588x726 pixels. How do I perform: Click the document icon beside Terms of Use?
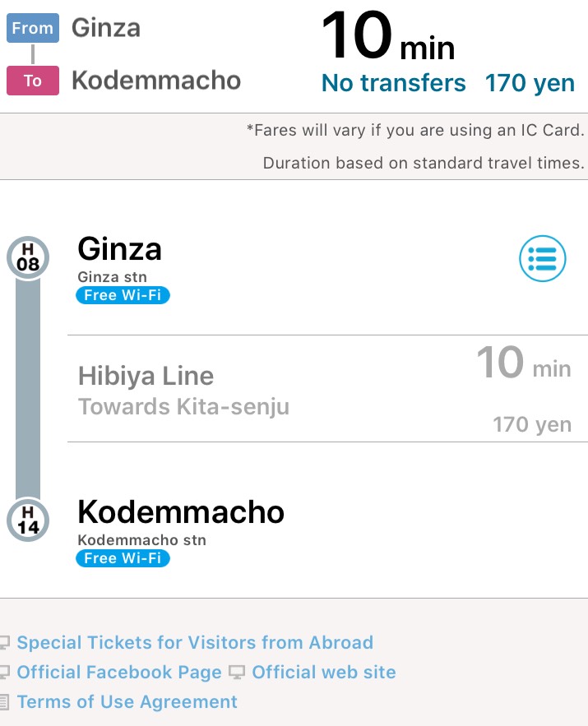[x=5, y=702]
